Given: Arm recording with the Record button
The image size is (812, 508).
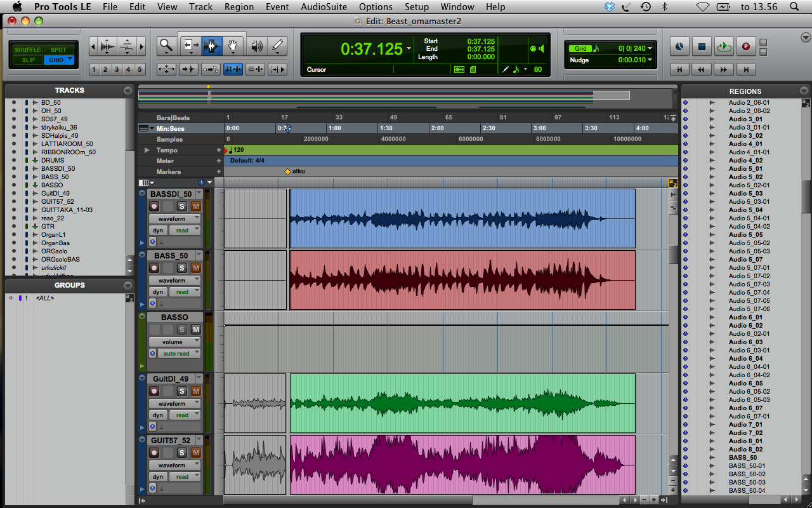Looking at the screenshot, I should click(x=745, y=46).
